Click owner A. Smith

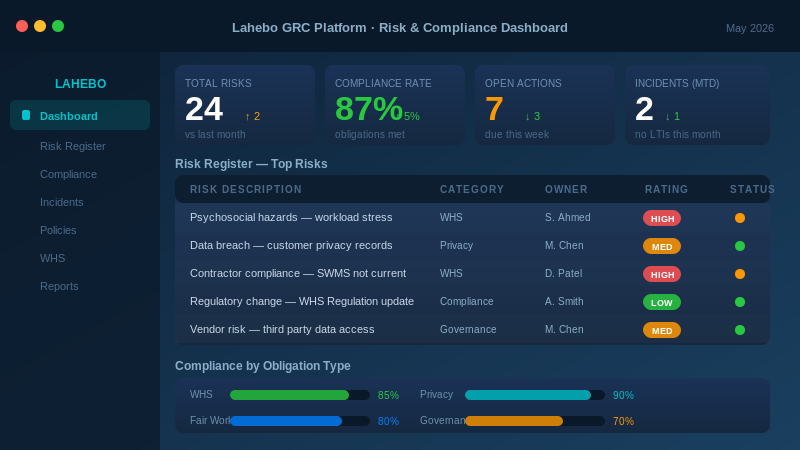[564, 302]
